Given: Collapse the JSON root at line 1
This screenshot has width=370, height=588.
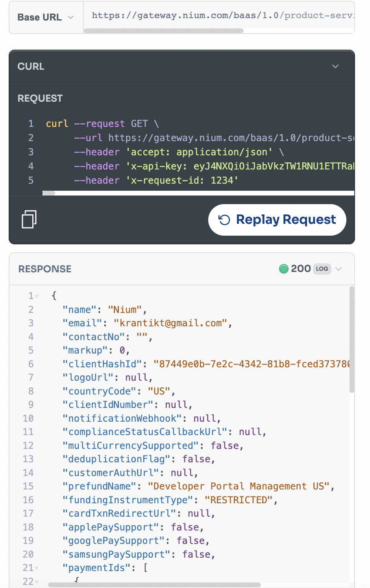Looking at the screenshot, I should [37, 296].
